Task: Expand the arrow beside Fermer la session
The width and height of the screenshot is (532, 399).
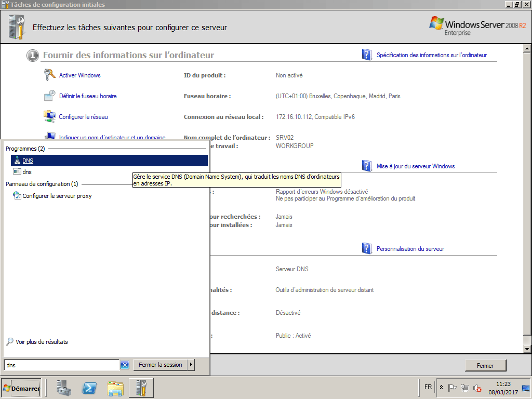Action: coord(191,365)
